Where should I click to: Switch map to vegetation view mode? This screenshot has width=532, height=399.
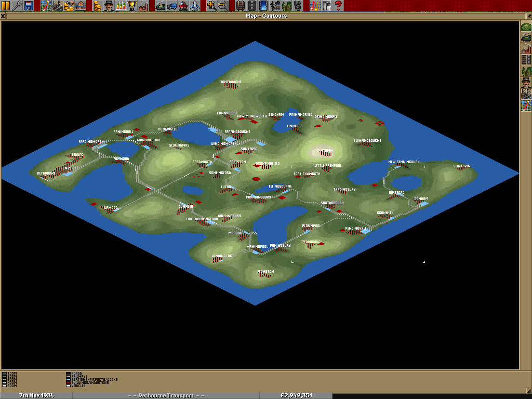(x=526, y=71)
